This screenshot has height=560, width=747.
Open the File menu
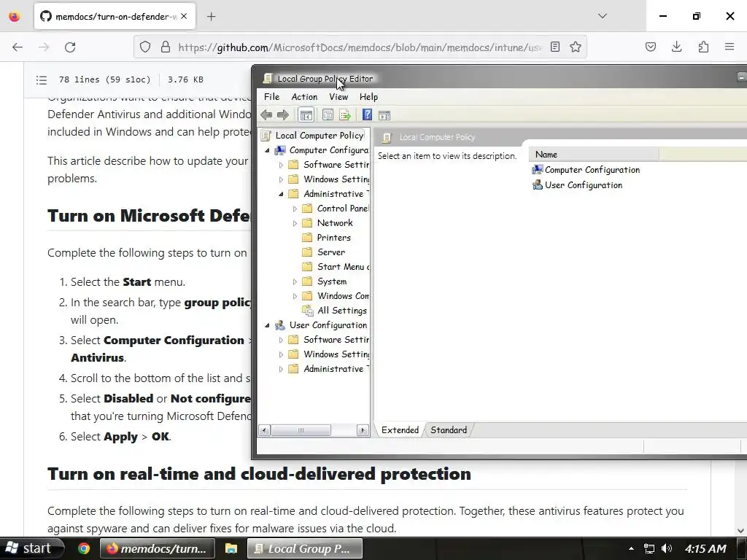pos(271,97)
